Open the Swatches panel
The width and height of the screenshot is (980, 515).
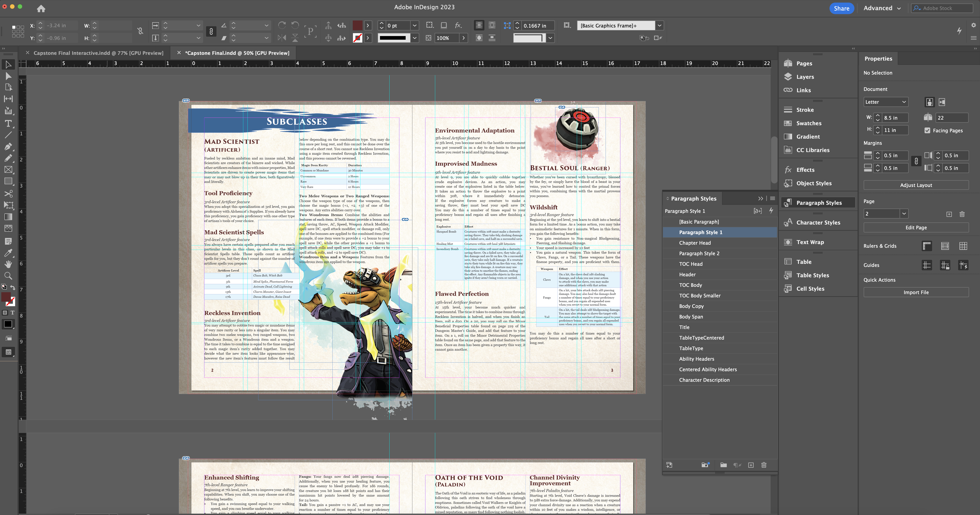(809, 123)
